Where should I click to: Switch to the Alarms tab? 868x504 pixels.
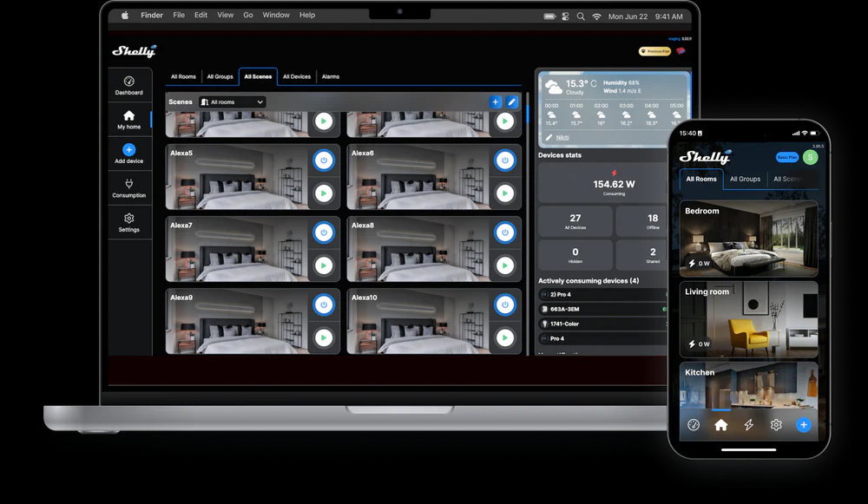331,77
